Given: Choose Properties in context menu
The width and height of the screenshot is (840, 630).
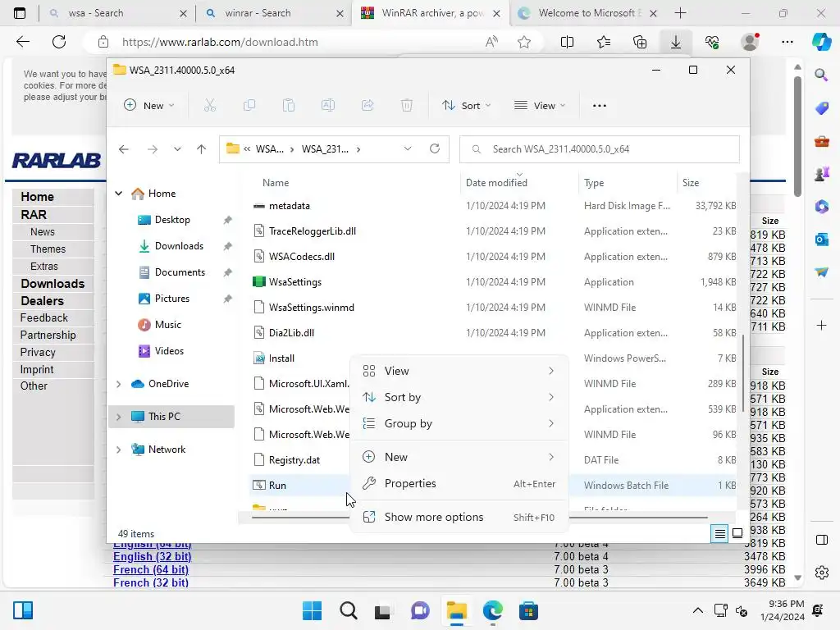Looking at the screenshot, I should click(459, 483).
